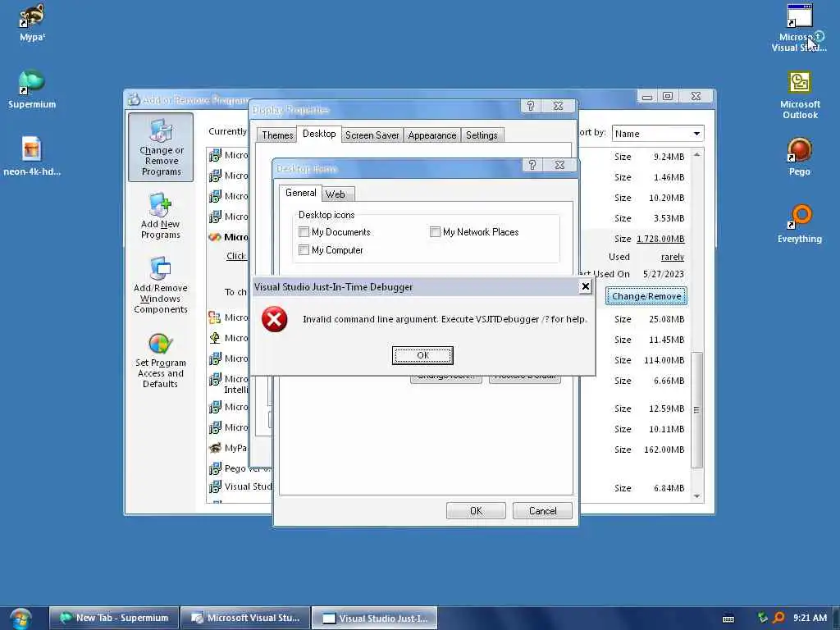The image size is (840, 630).
Task: Switch to Visual Studio Just-In-Time taskbar button
Action: point(375,619)
